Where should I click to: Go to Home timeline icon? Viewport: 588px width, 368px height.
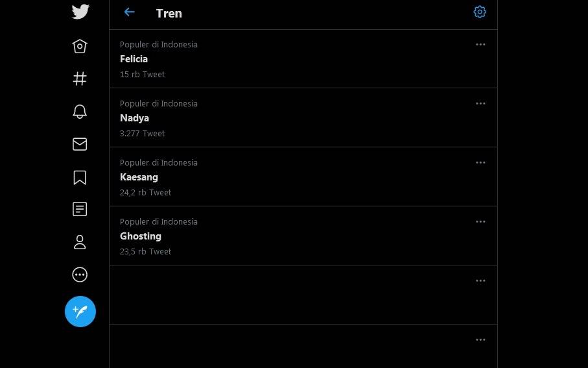pos(80,46)
